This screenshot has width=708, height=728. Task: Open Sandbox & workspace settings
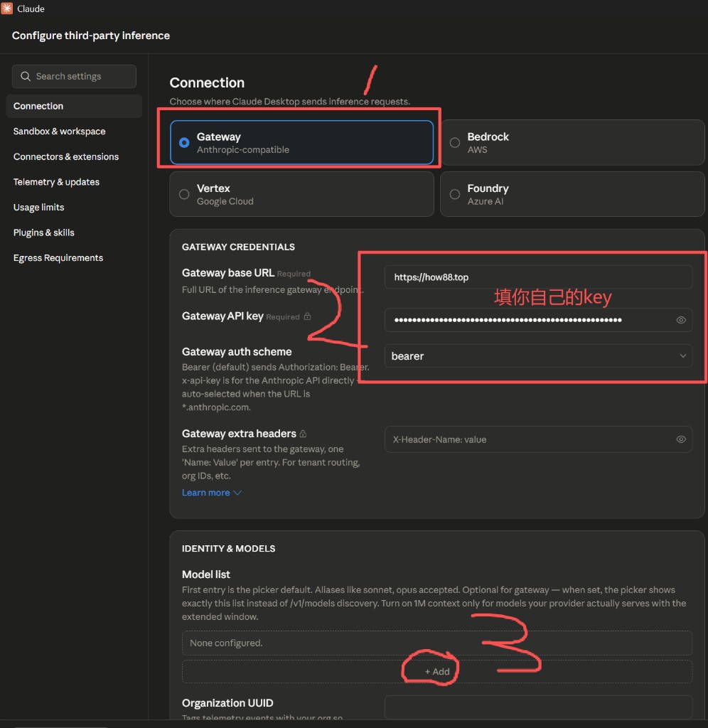[60, 132]
